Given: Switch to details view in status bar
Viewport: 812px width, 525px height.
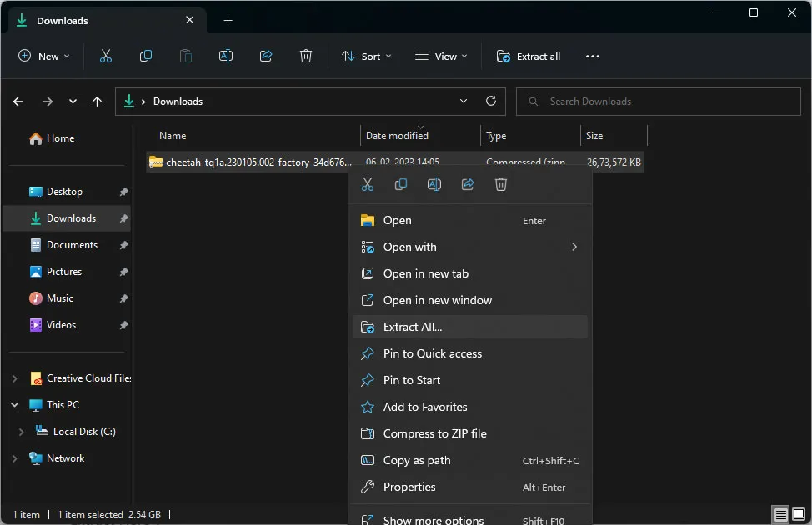Looking at the screenshot, I should point(780,514).
